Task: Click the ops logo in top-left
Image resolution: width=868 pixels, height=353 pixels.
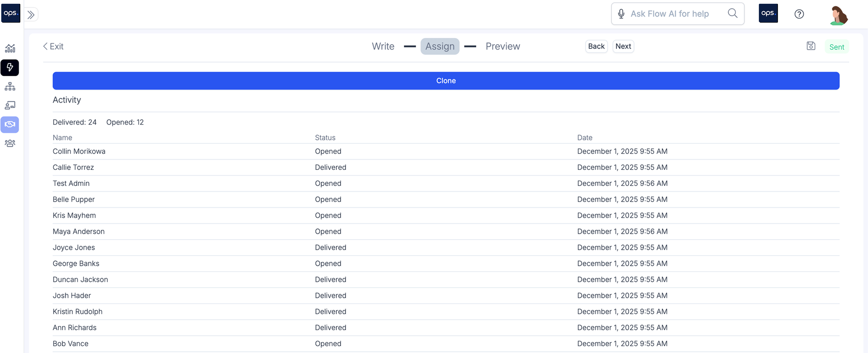Action: (11, 13)
